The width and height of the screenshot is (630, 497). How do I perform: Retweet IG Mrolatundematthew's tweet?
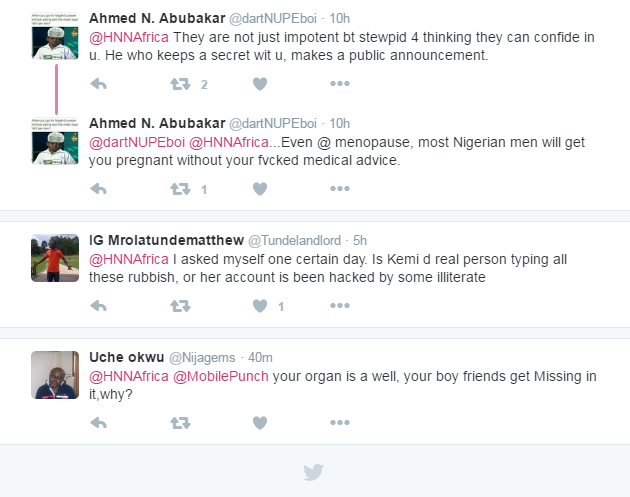180,305
